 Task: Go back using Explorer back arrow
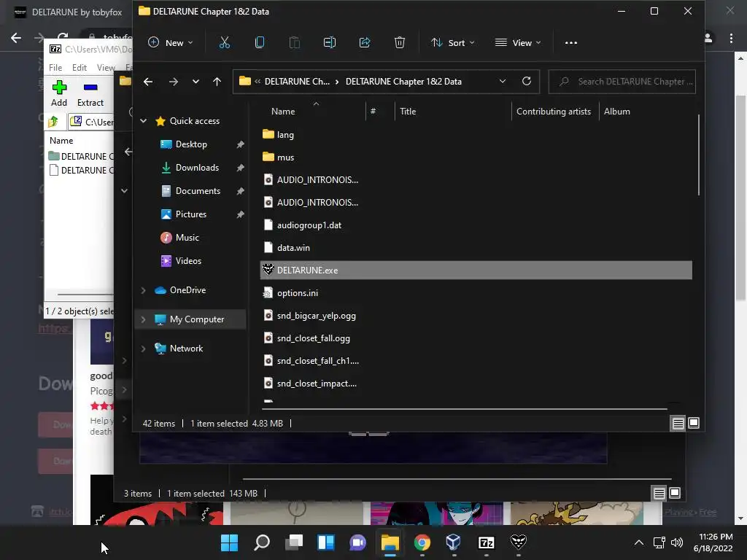coord(148,82)
